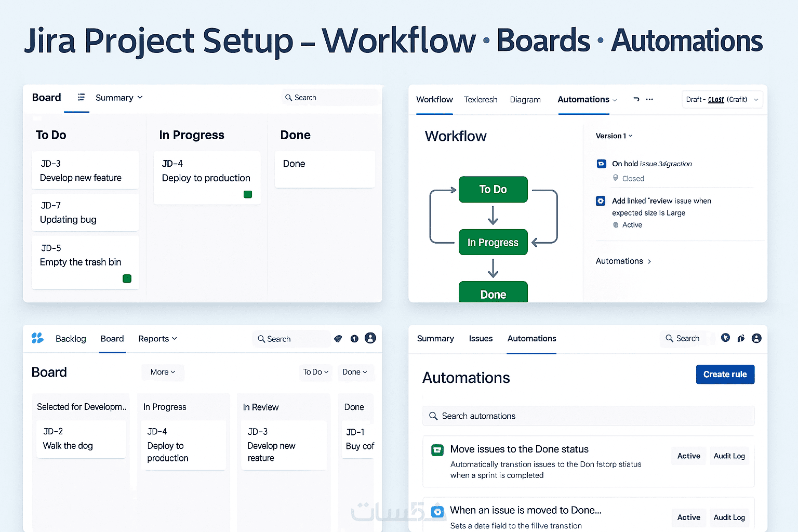
Task: Open the Backlog tab
Action: [71, 339]
